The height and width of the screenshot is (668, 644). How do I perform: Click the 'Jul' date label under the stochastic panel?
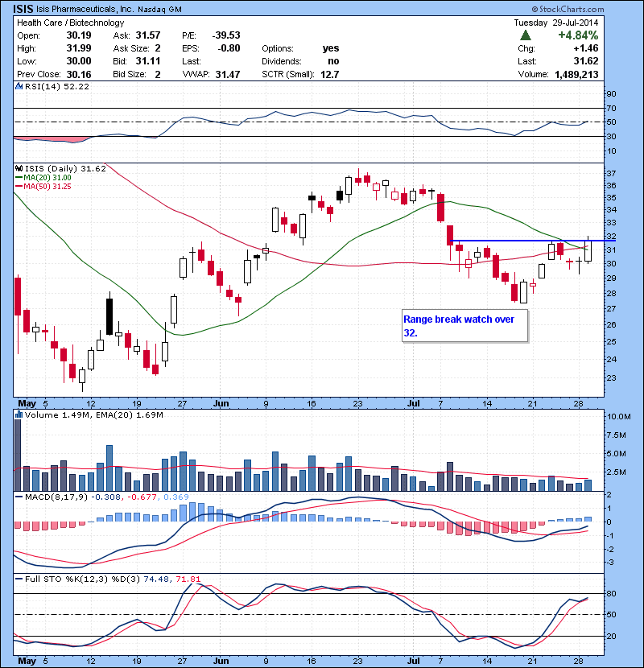pos(414,662)
